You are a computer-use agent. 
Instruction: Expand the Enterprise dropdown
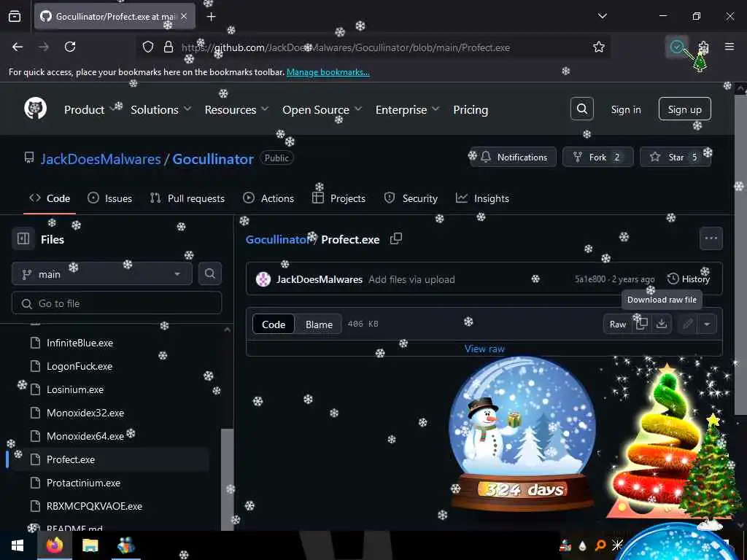(407, 109)
